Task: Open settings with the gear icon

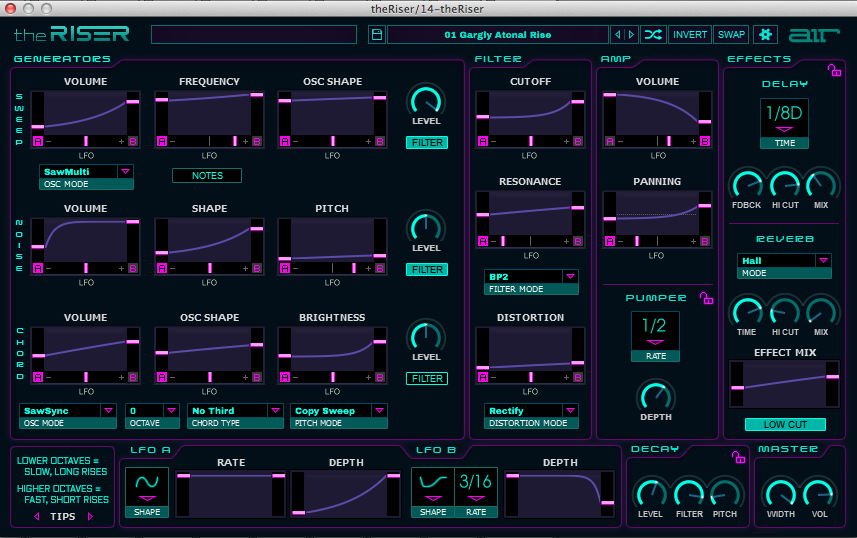Action: pyautogui.click(x=765, y=35)
